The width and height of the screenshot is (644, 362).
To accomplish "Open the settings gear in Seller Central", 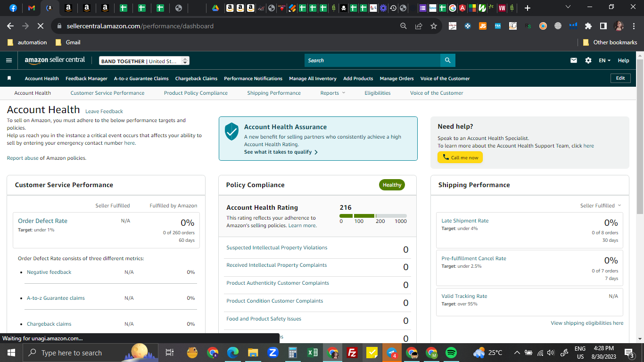I will click(x=588, y=60).
